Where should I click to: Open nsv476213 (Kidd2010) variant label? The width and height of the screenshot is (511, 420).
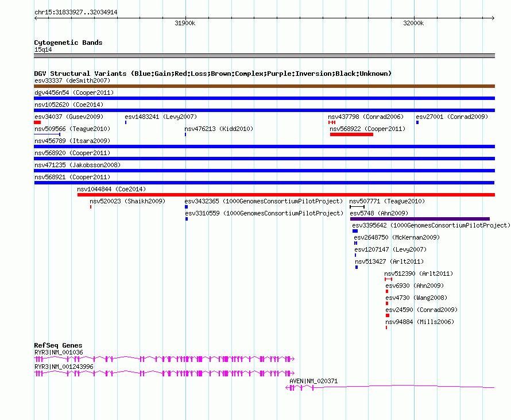(219, 129)
